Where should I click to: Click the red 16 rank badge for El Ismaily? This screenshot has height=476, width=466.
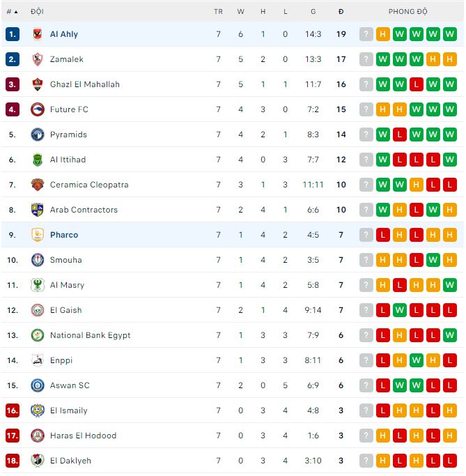[x=13, y=410]
